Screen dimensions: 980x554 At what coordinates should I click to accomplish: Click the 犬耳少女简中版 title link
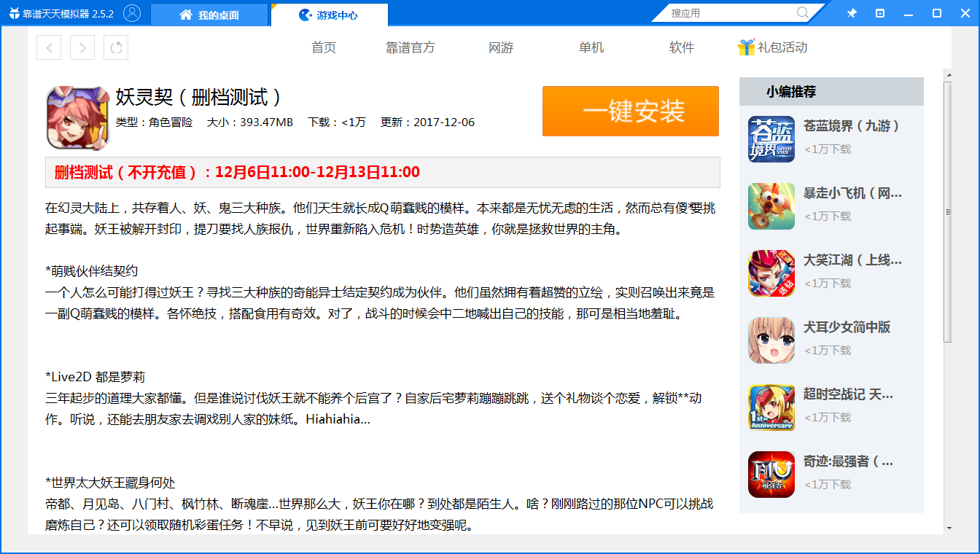(x=847, y=327)
